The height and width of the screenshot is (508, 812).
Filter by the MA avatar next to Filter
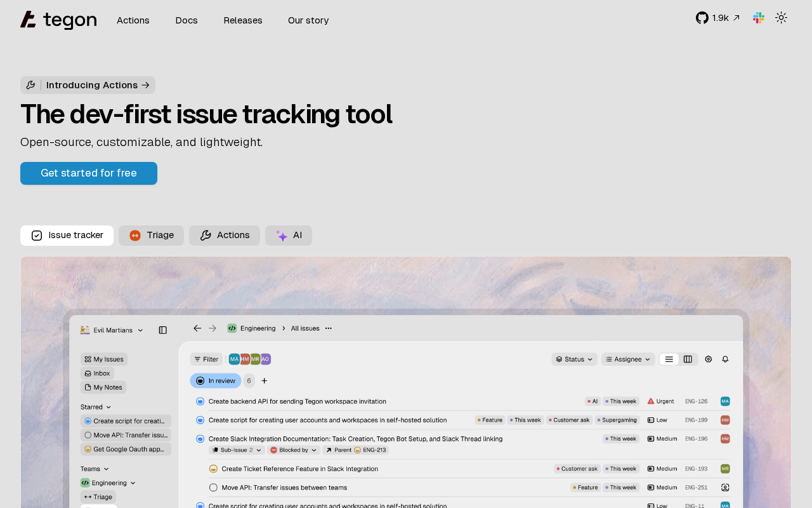point(235,359)
